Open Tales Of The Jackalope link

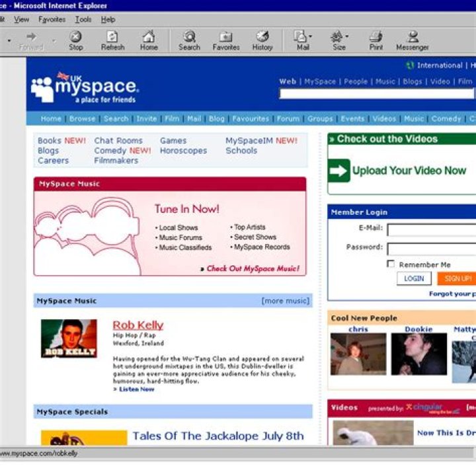pos(218,436)
